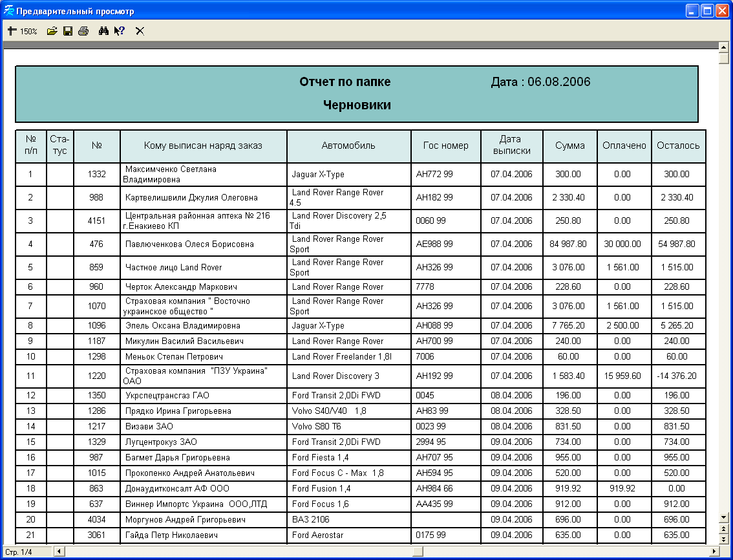Image resolution: width=733 pixels, height=560 pixels.
Task: Click the page indicator Стр. 1/4
Action: 19,552
